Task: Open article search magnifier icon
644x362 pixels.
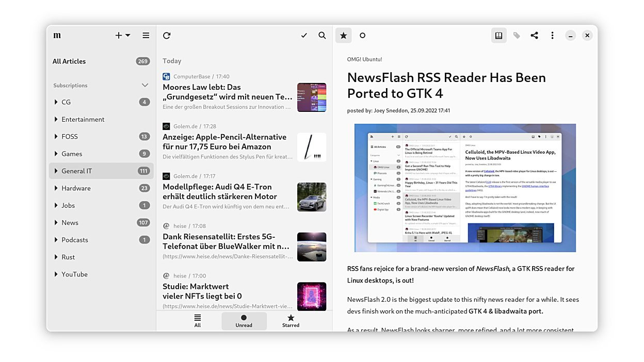Action: 322,36
